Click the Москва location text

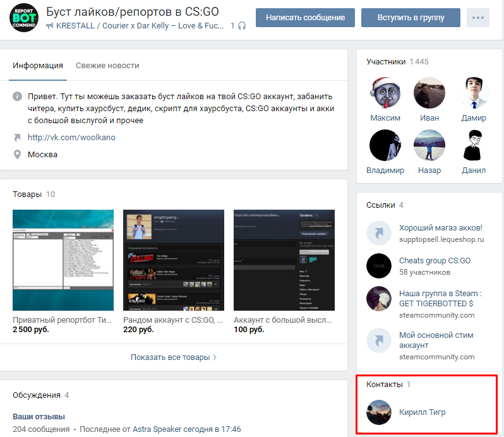(x=42, y=155)
